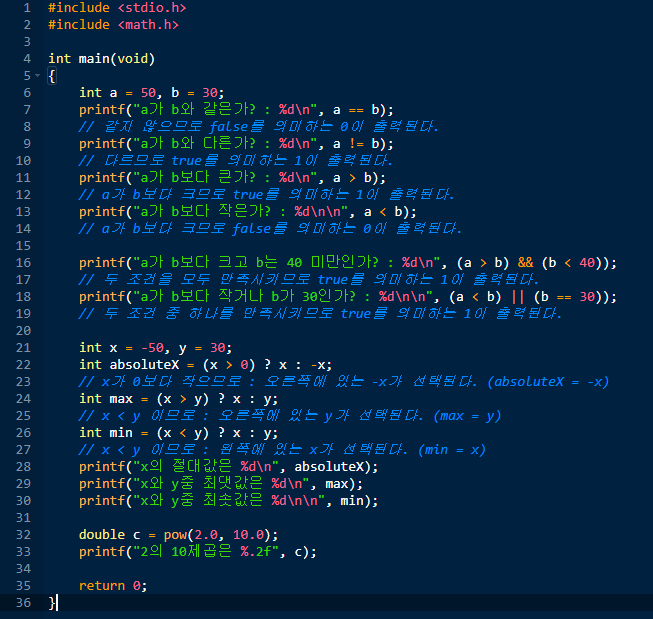653x619 pixels.
Task: Click the comment on line 17
Action: (x=309, y=280)
